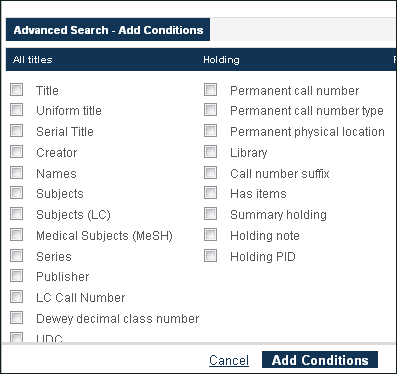The image size is (397, 374).
Task: Click the Cancel link
Action: pos(229,360)
